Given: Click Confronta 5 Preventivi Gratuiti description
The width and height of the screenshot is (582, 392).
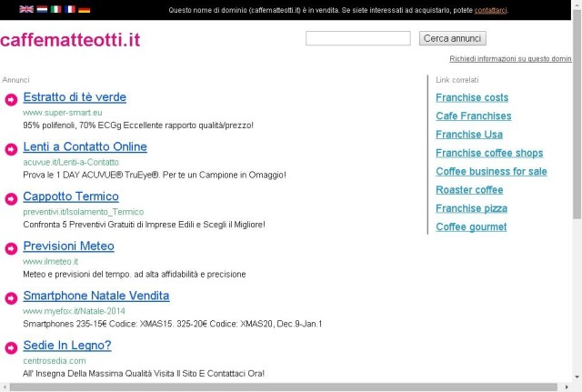Looking at the screenshot, I should (144, 225).
